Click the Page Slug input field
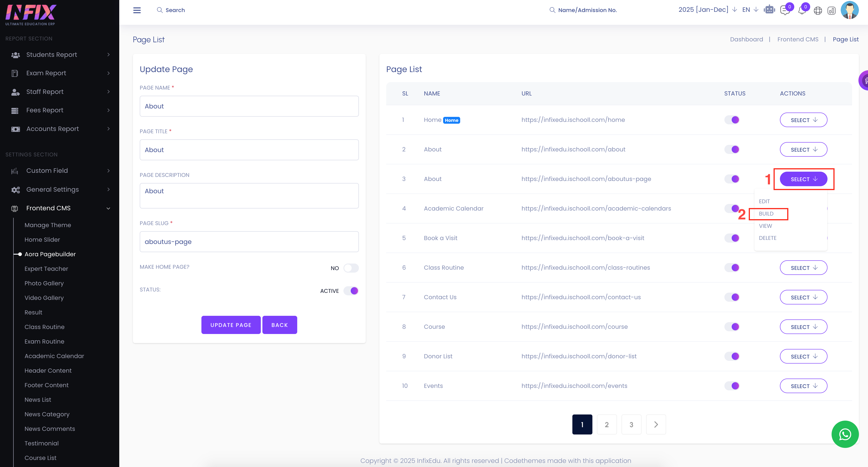The height and width of the screenshot is (467, 868). (249, 241)
